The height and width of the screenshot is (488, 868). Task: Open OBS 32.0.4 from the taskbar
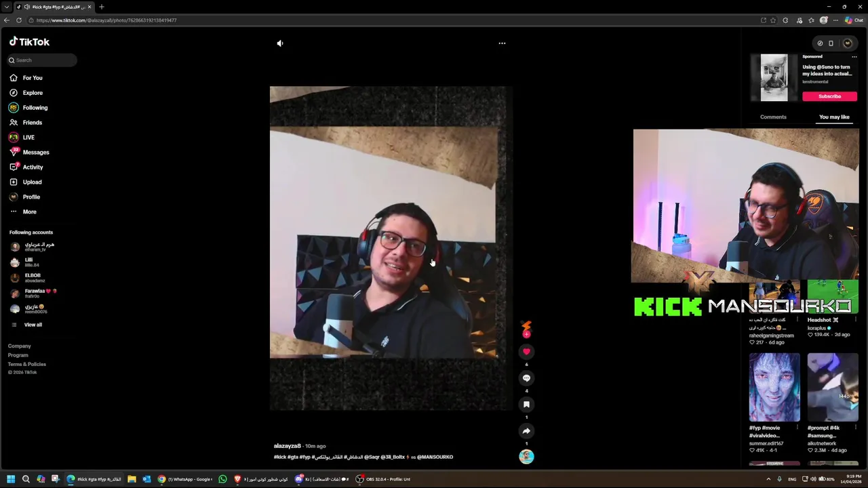click(x=384, y=479)
